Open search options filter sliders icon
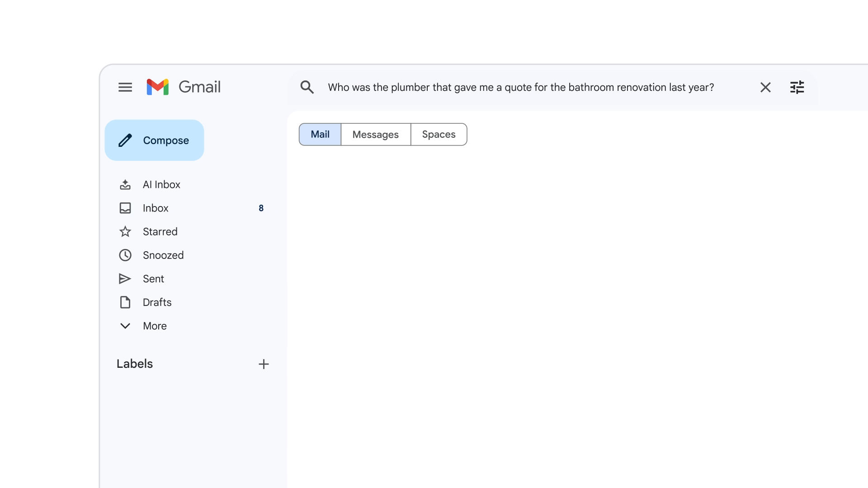The image size is (868, 488). 797,87
